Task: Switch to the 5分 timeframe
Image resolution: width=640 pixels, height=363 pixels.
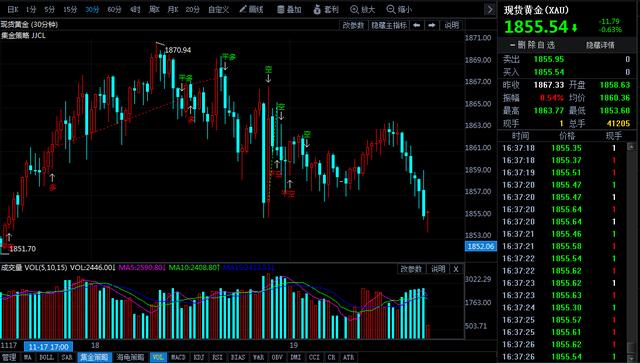Action: coord(49,9)
